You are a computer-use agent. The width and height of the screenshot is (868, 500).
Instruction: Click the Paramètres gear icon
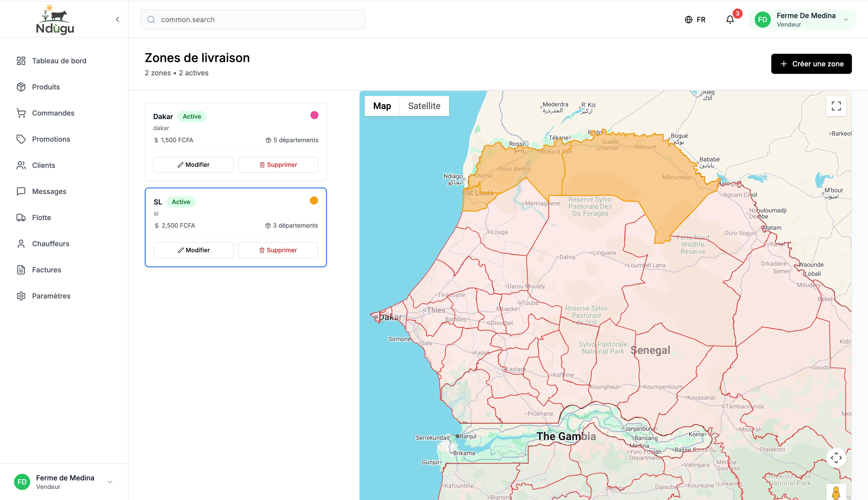tap(21, 296)
